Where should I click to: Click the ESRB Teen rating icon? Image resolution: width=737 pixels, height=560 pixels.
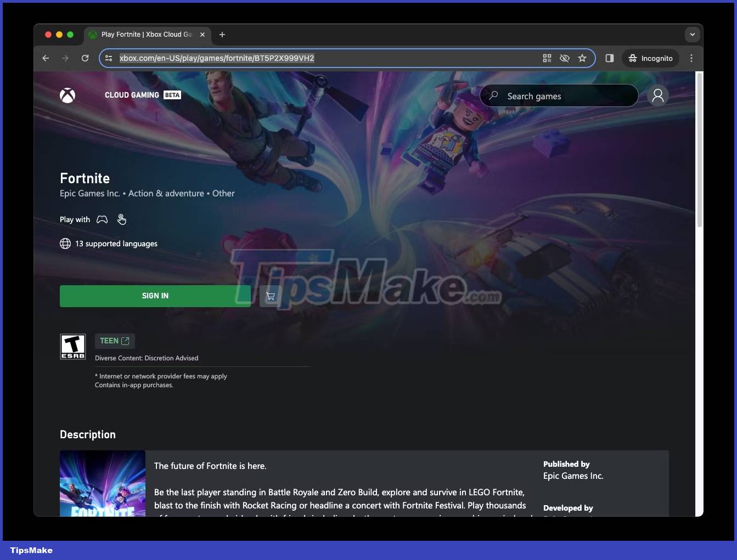point(72,346)
